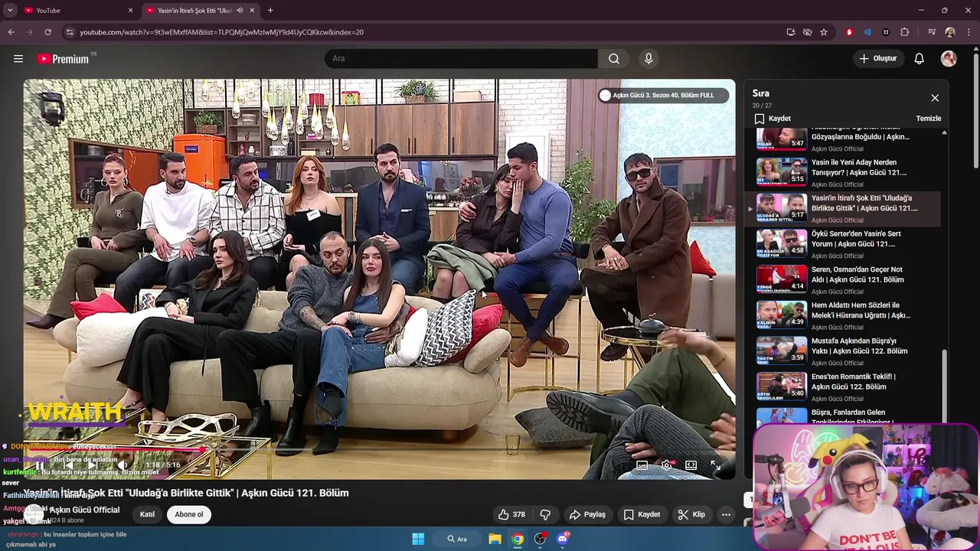
Task: Play 'Öykü Serter'den Yasin'e Sert Yorum' video
Action: (x=842, y=244)
